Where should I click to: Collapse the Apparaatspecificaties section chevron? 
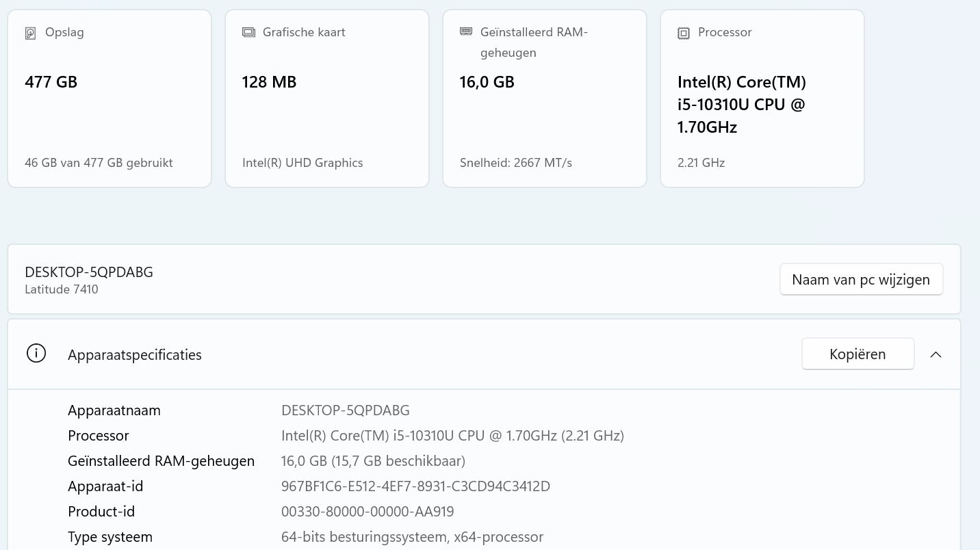click(936, 354)
